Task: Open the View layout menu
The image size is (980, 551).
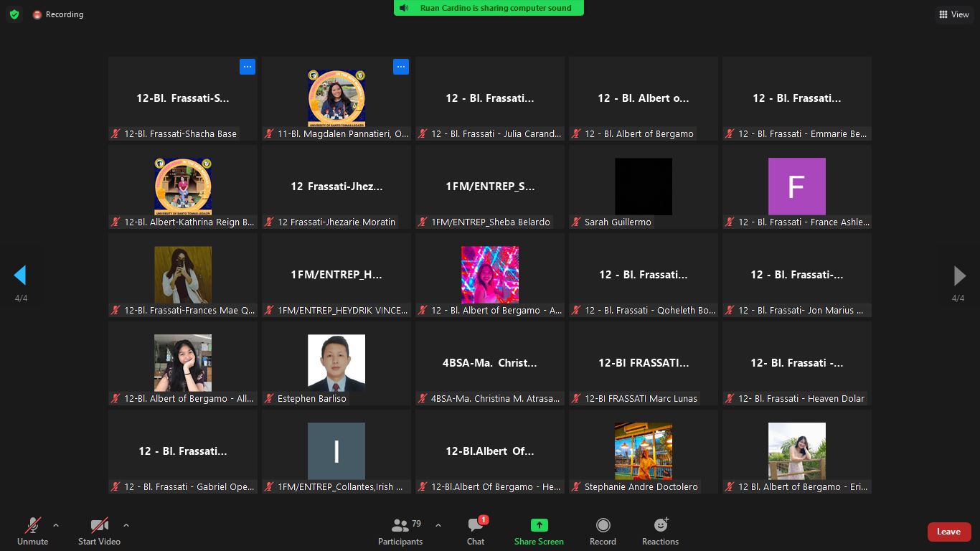Action: pyautogui.click(x=953, y=14)
